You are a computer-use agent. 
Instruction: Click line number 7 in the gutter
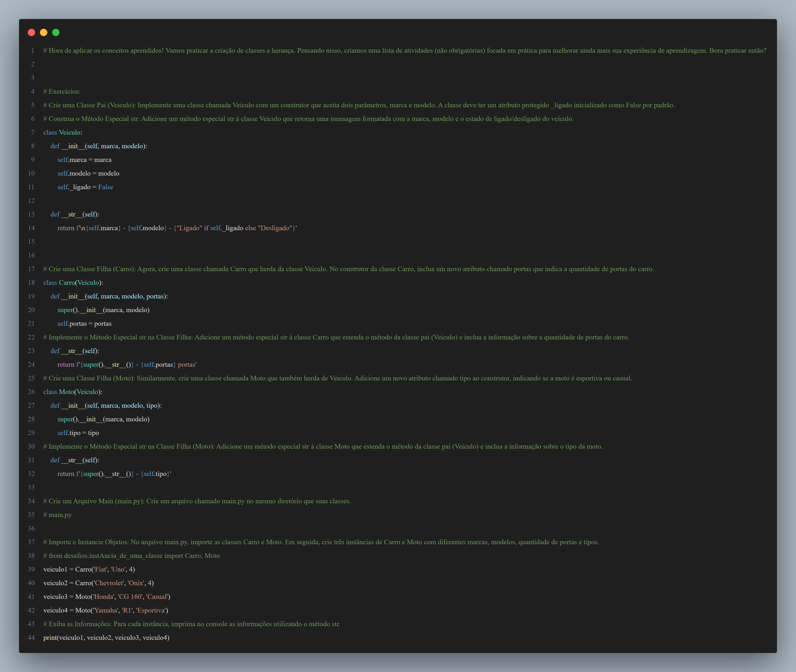click(33, 132)
